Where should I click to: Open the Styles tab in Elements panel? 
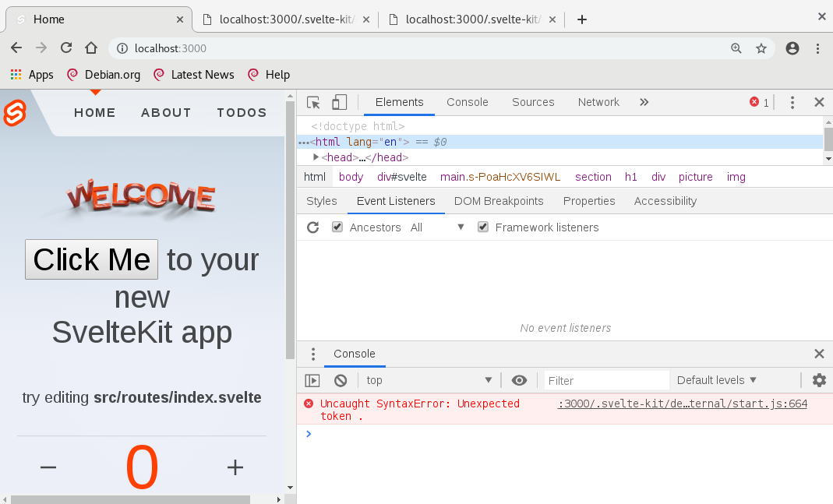(x=320, y=201)
